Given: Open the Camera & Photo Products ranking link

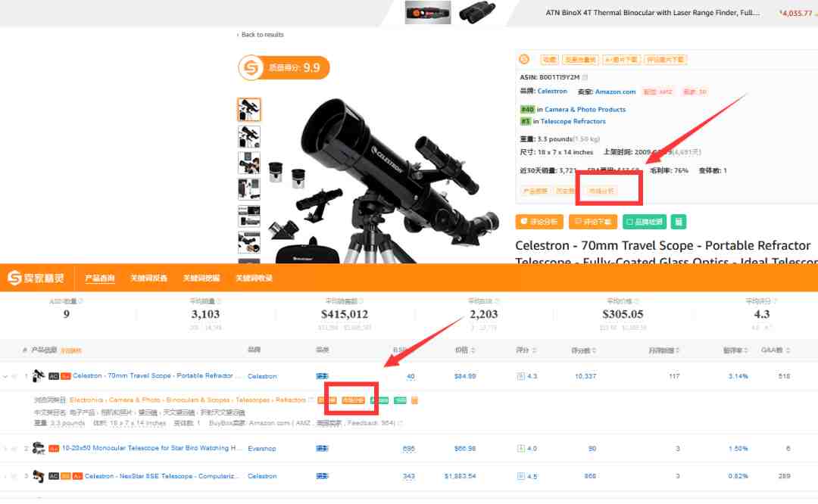Looking at the screenshot, I should click(x=585, y=110).
